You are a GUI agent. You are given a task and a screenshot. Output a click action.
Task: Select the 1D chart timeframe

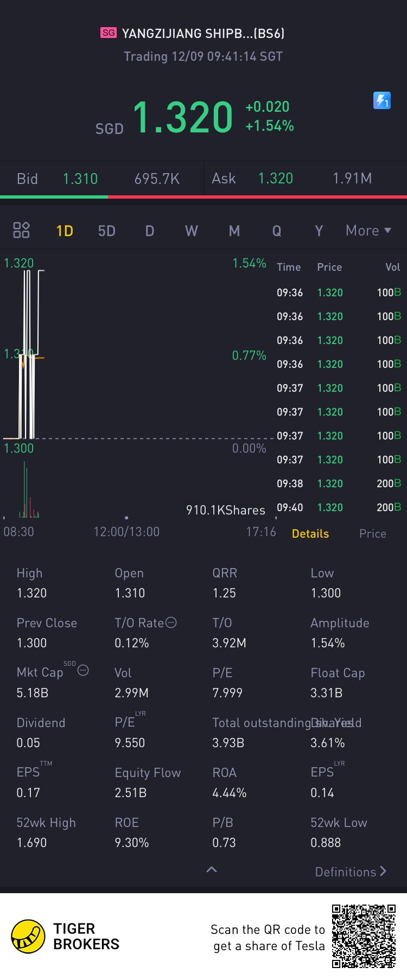point(65,231)
